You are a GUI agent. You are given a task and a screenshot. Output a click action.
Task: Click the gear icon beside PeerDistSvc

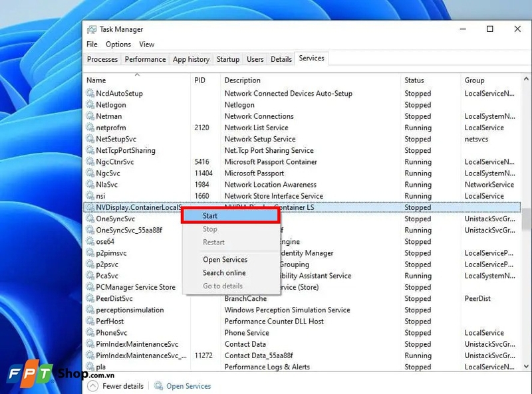90,299
